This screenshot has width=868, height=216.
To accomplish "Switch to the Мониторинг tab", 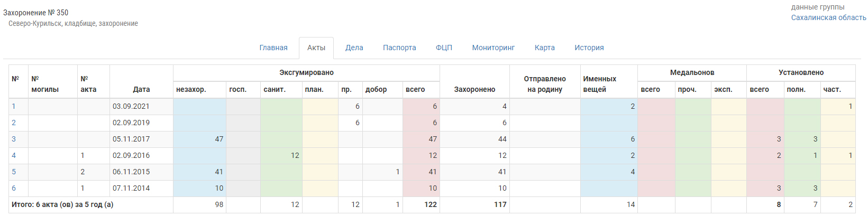I will tap(493, 48).
